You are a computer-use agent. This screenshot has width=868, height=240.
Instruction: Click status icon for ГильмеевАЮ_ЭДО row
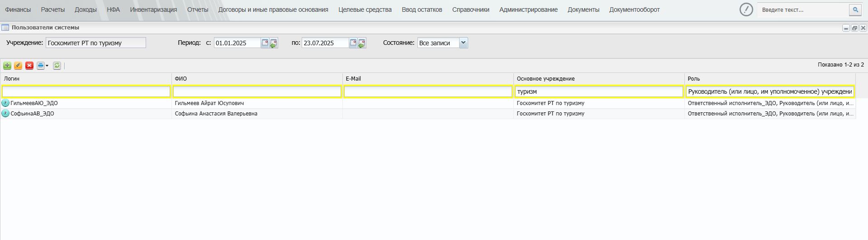5,103
